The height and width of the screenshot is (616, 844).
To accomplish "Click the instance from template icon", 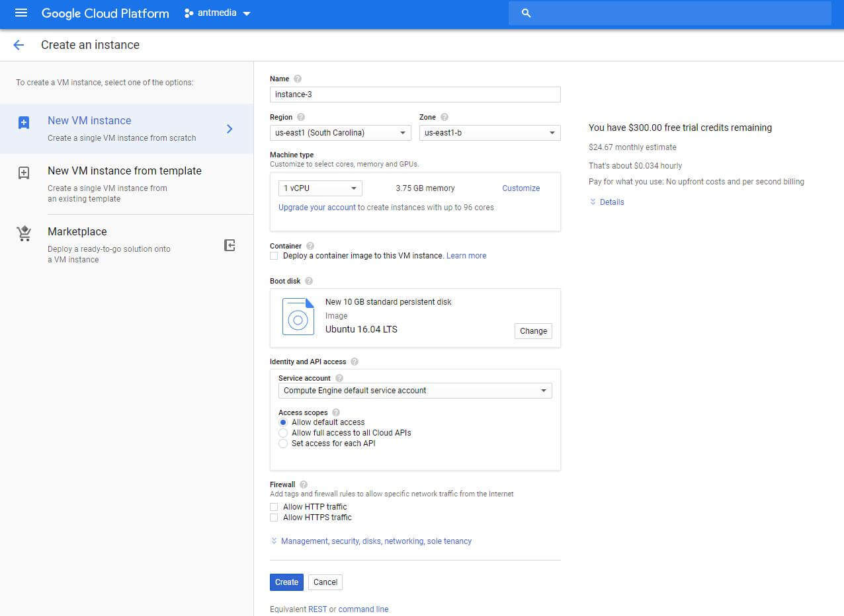I will coord(24,173).
